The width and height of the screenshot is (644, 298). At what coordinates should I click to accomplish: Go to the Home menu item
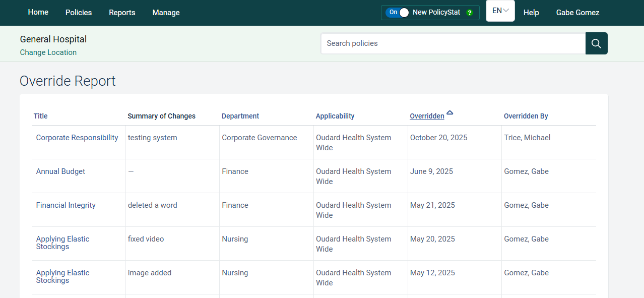(38, 12)
